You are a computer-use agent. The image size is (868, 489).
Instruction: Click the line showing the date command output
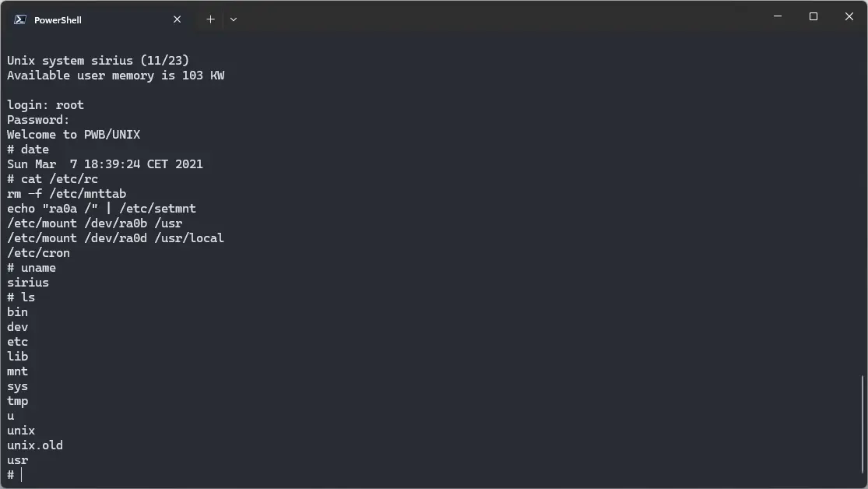[x=105, y=164]
